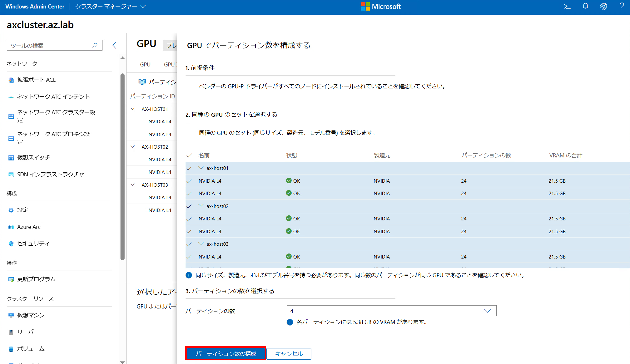Click the 仮想スイッチ icon
This screenshot has width=630, height=364.
(x=11, y=158)
